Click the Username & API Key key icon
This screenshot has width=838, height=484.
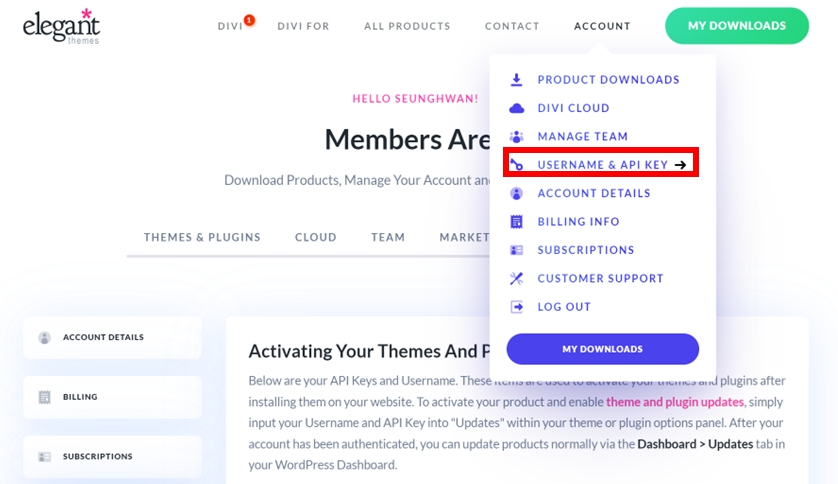coord(516,165)
